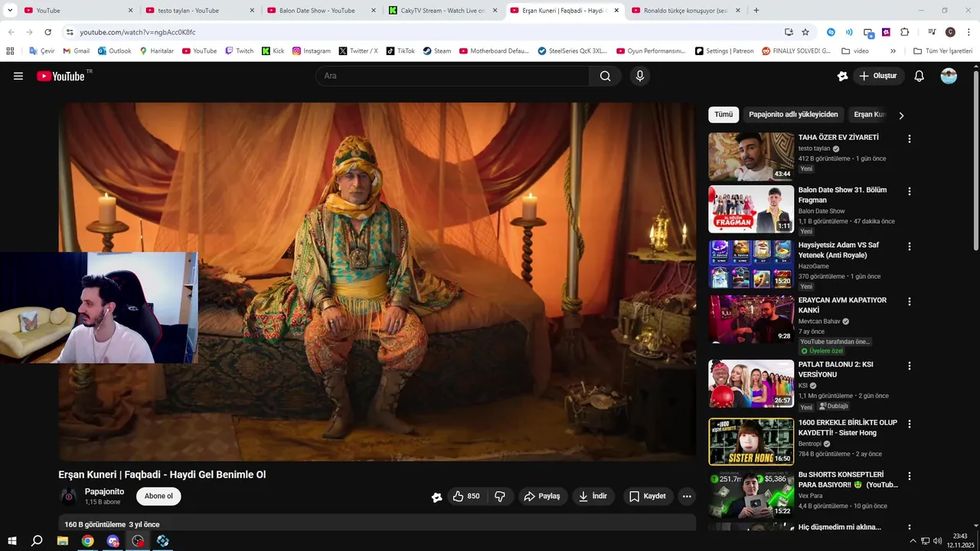The width and height of the screenshot is (980, 551).
Task: Bookmark this page with star icon
Action: [x=805, y=32]
